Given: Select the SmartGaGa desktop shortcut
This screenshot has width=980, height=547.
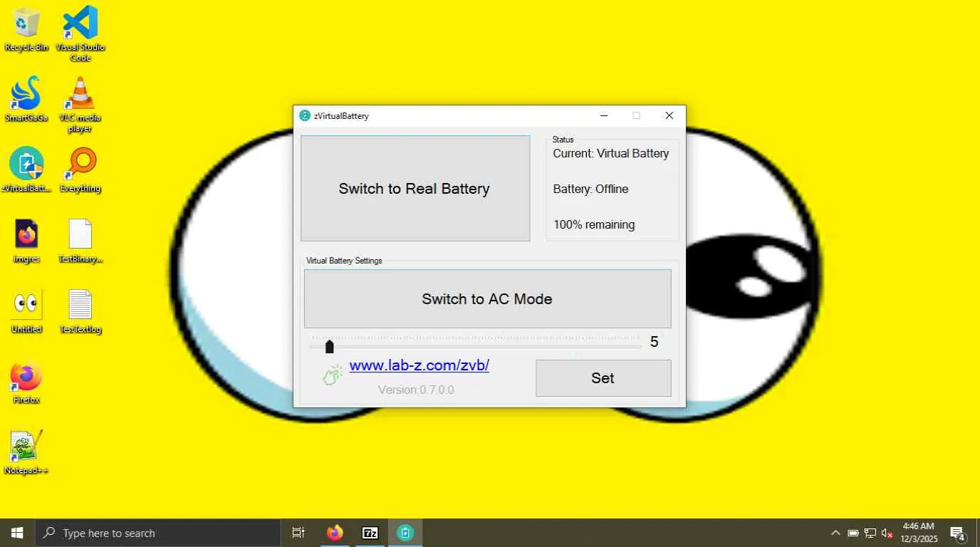Looking at the screenshot, I should (26, 99).
